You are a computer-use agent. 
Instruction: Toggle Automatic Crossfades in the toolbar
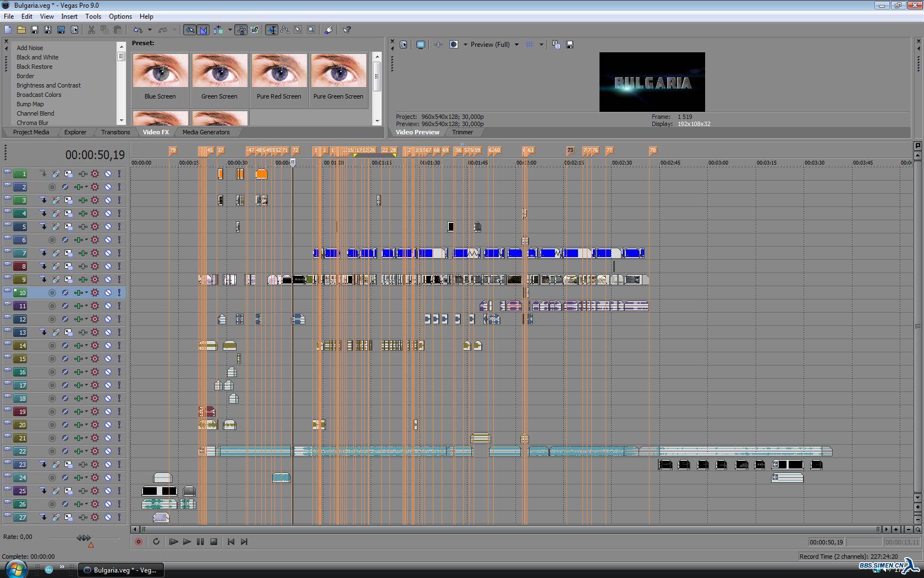[x=204, y=30]
